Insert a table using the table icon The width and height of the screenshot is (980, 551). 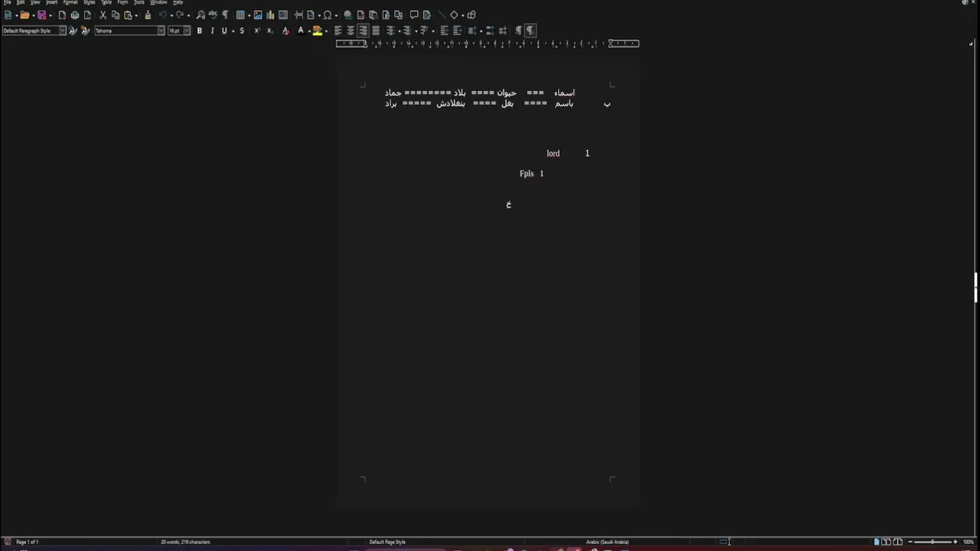click(240, 15)
